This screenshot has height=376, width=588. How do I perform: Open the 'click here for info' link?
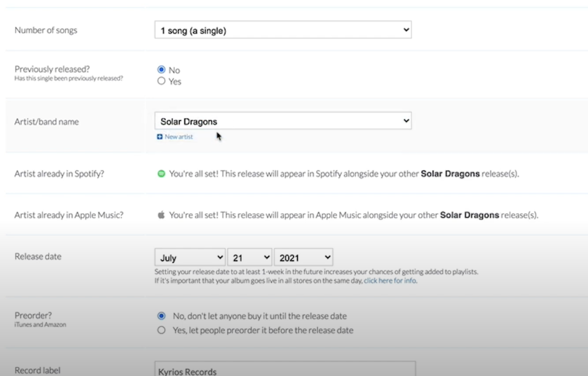(390, 280)
